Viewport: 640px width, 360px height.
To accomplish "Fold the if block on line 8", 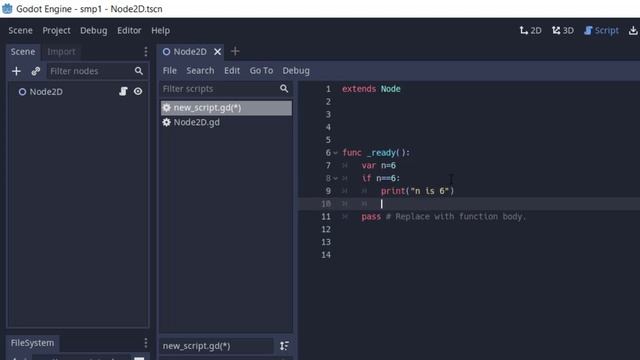I will pyautogui.click(x=336, y=178).
